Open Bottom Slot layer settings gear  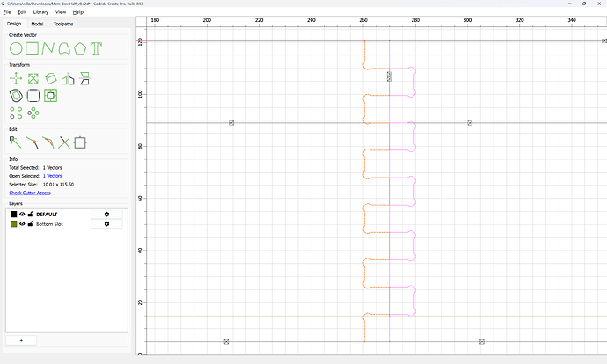(106, 224)
